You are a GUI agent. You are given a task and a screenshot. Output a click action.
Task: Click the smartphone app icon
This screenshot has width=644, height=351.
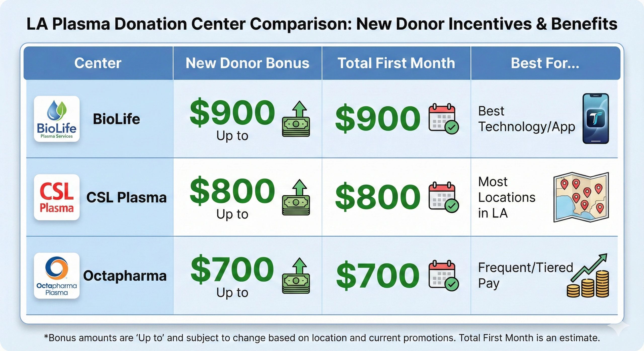coord(596,119)
